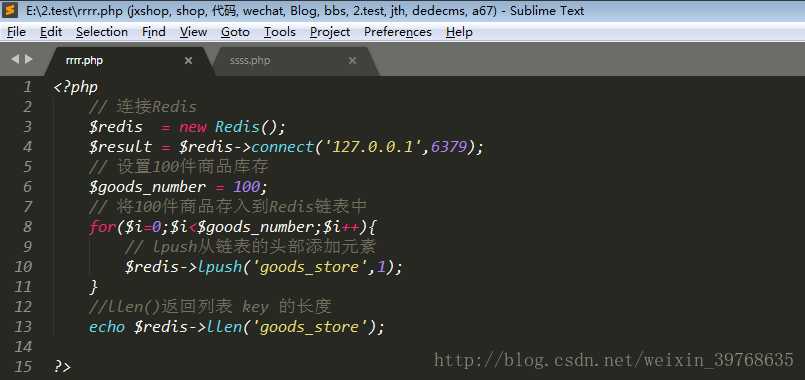The height and width of the screenshot is (380, 805).
Task: Click the value 100 on line 6
Action: pos(246,187)
